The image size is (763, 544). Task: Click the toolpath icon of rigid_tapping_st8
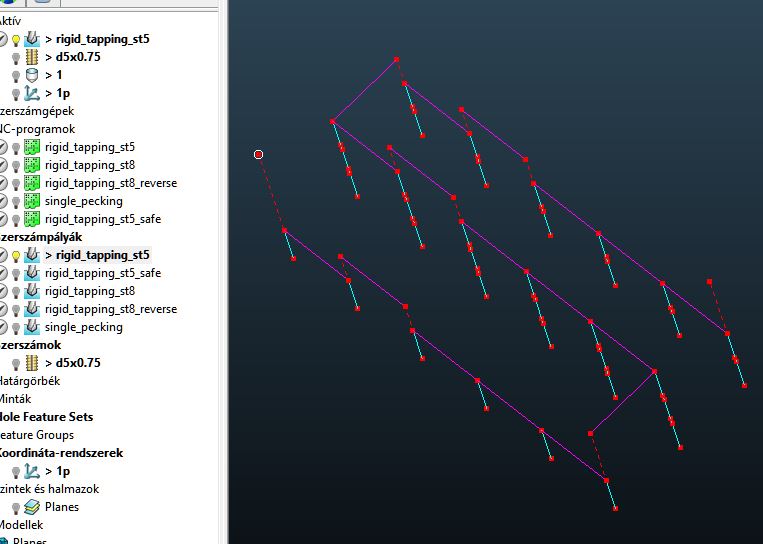click(32, 291)
